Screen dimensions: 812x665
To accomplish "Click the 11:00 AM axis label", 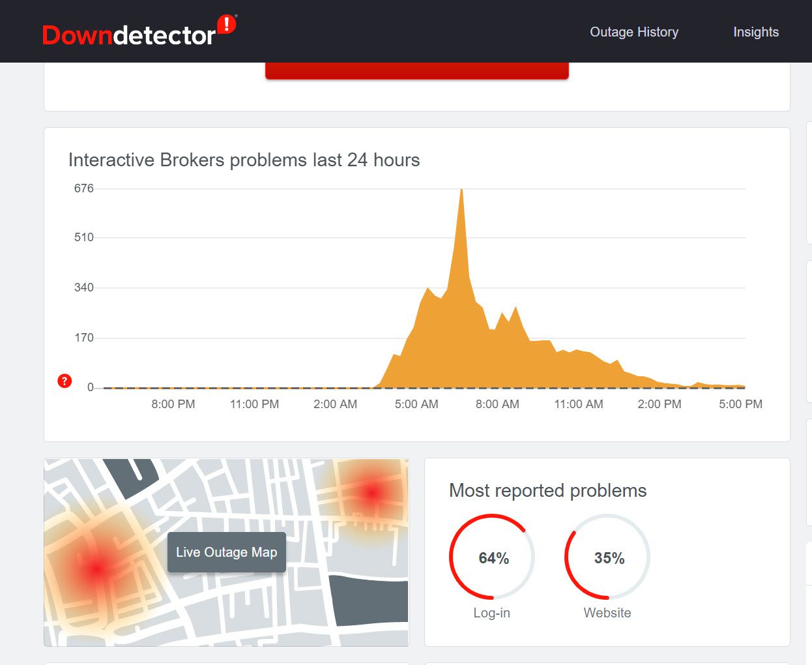I will click(x=579, y=404).
